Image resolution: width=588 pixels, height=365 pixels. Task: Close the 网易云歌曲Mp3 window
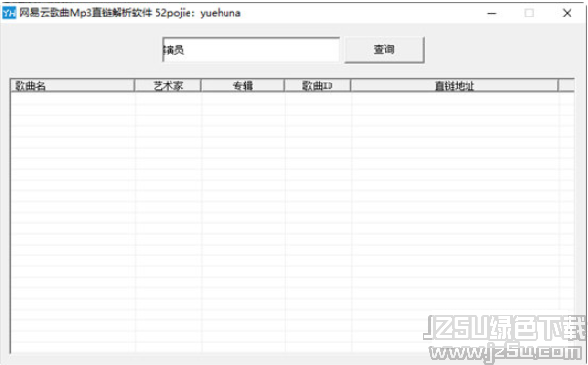coord(567,14)
